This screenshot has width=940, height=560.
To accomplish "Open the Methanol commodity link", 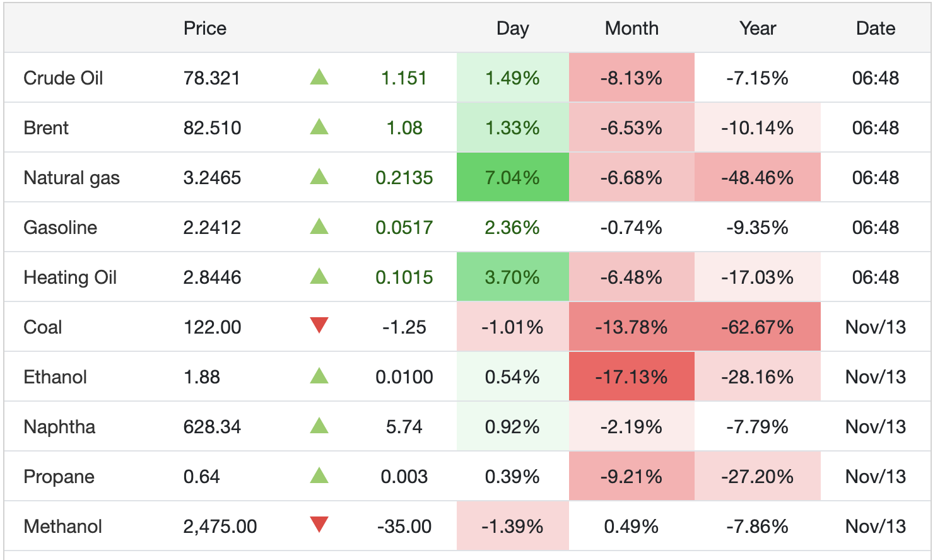I will click(x=62, y=527).
